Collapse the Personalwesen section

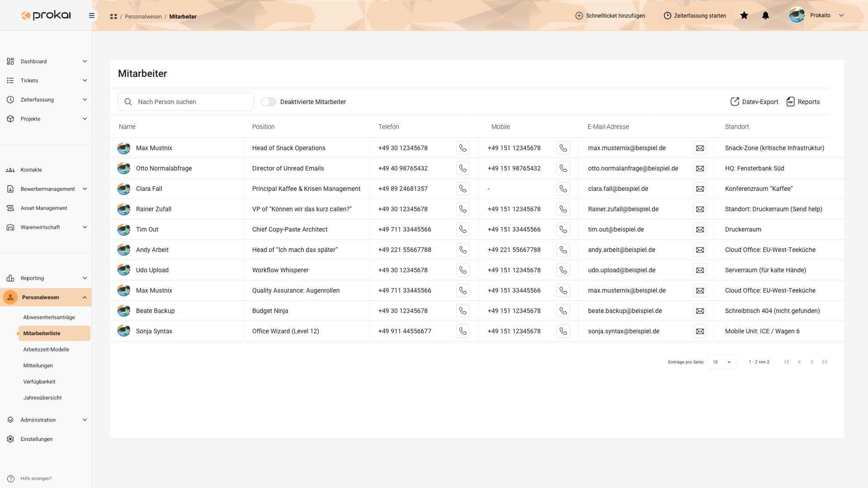tap(85, 298)
